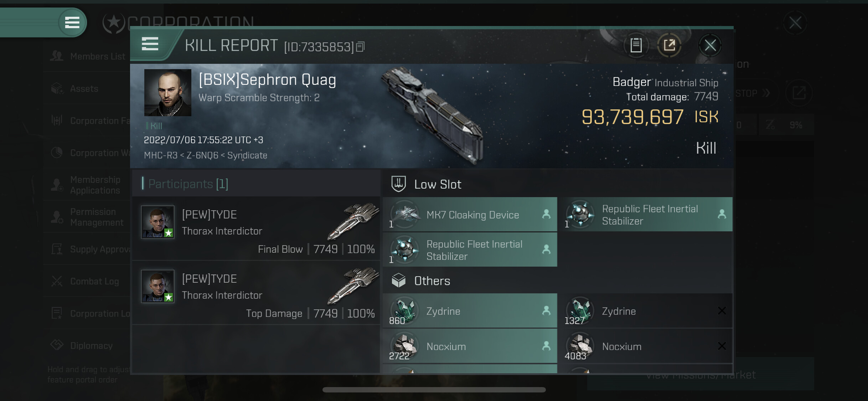
Task: Click MK7 Cloaking Device module icon
Action: point(405,214)
